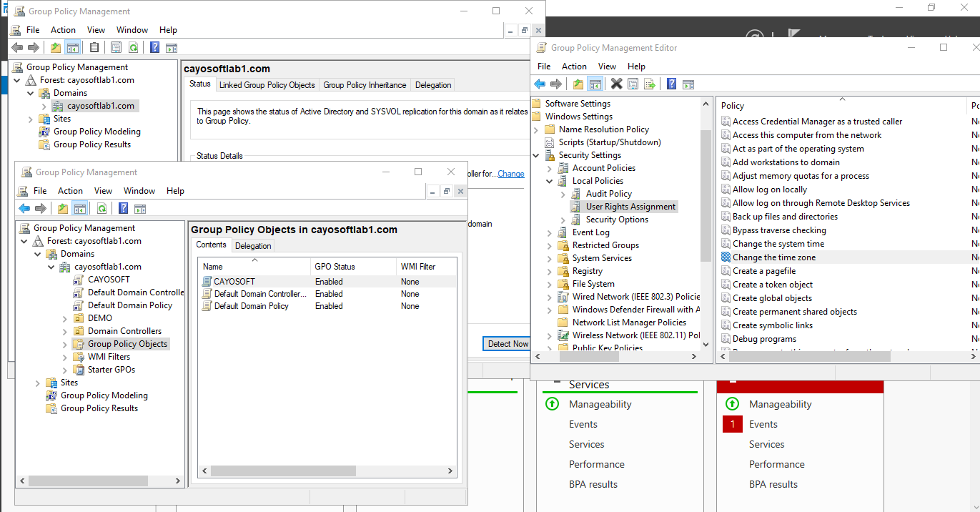Click the blue Back arrow in Policy Editor toolbar
Screen dimensions: 980x512
point(540,84)
